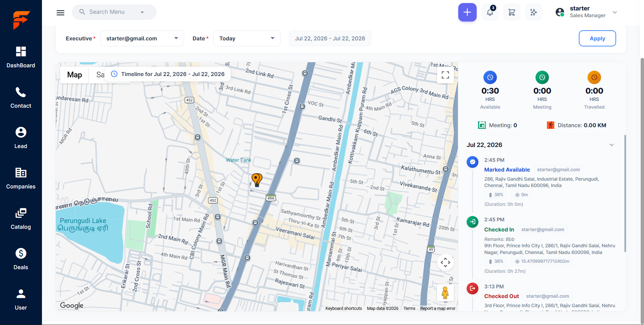This screenshot has height=325, width=644.
Task: Toggle the hamburger menu
Action: coord(60,13)
